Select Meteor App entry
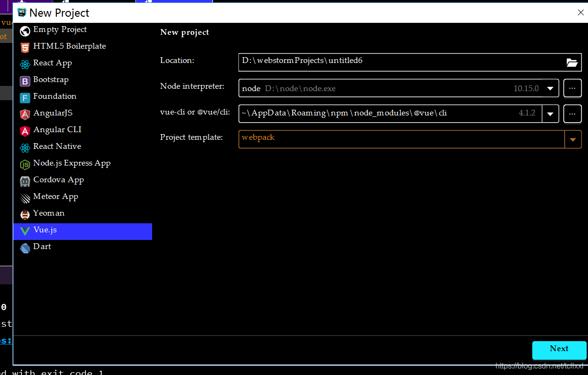The width and height of the screenshot is (588, 375). pyautogui.click(x=83, y=197)
